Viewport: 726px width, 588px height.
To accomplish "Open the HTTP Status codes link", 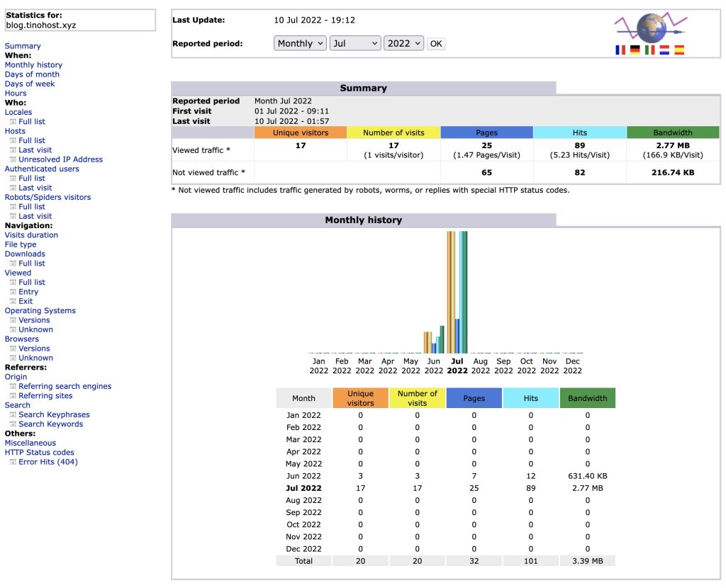I will point(40,453).
